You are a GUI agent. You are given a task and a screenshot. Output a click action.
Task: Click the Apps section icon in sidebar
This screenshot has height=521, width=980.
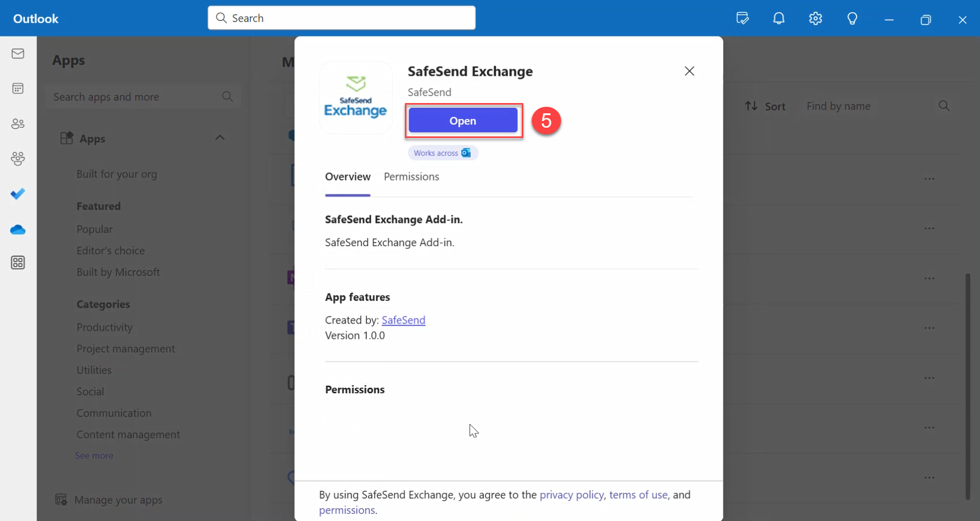(x=67, y=138)
